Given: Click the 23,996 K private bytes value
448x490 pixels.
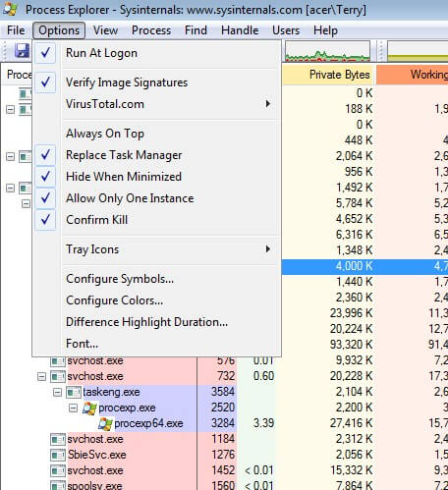Looking at the screenshot, I should coord(351,313).
